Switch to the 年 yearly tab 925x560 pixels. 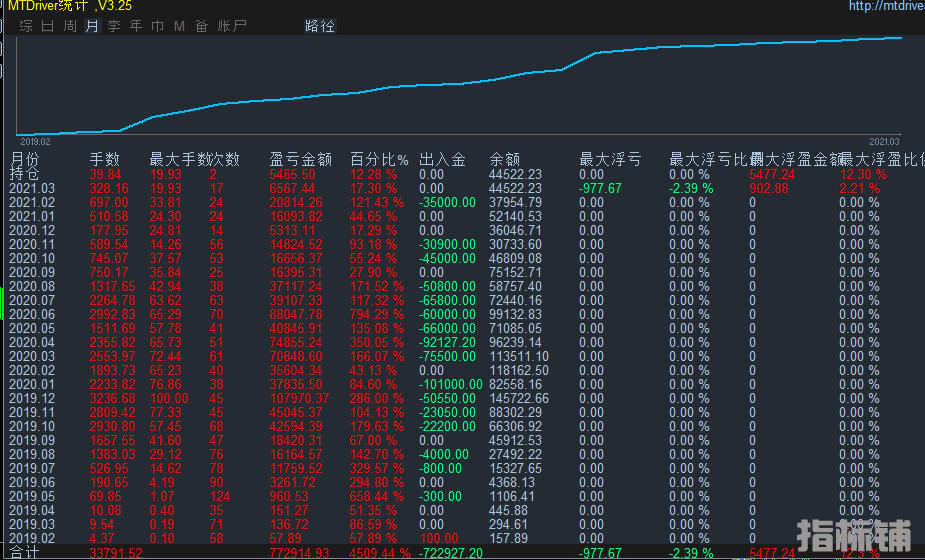click(136, 26)
